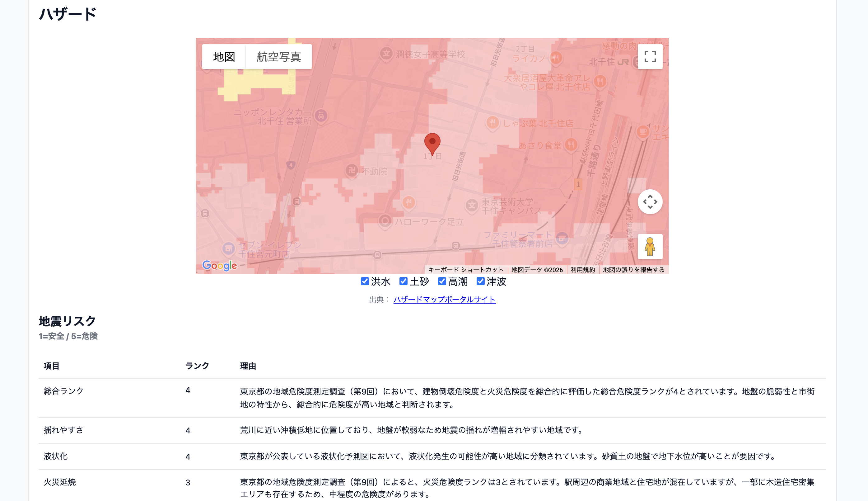Screen dimensions: 868x501
Task: Uncheck the 津波 checkbox
Action: point(480,281)
